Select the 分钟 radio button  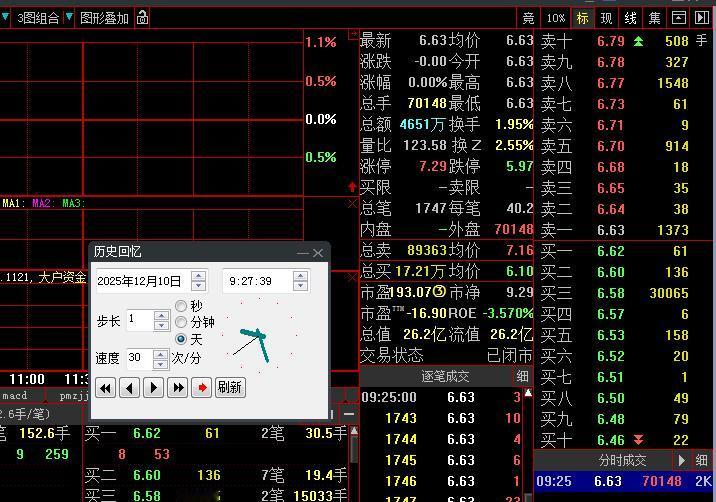pos(181,322)
